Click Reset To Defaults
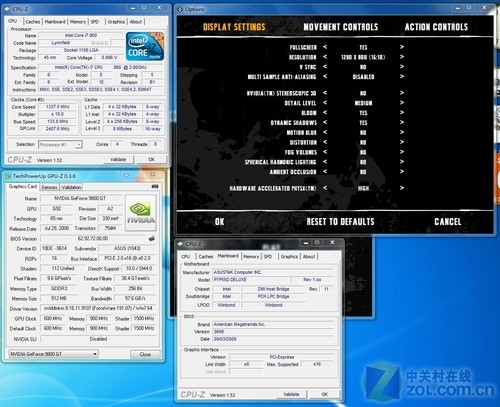The height and width of the screenshot is (407, 500). 340,222
